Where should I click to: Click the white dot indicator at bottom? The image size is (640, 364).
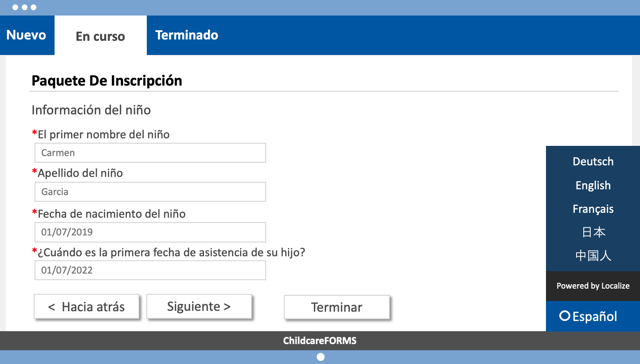click(321, 357)
